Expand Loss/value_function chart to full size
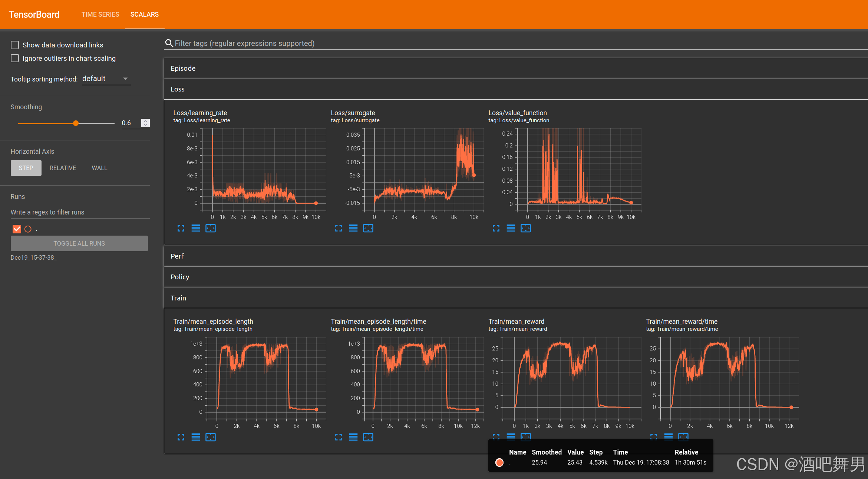The width and height of the screenshot is (868, 479). point(496,228)
